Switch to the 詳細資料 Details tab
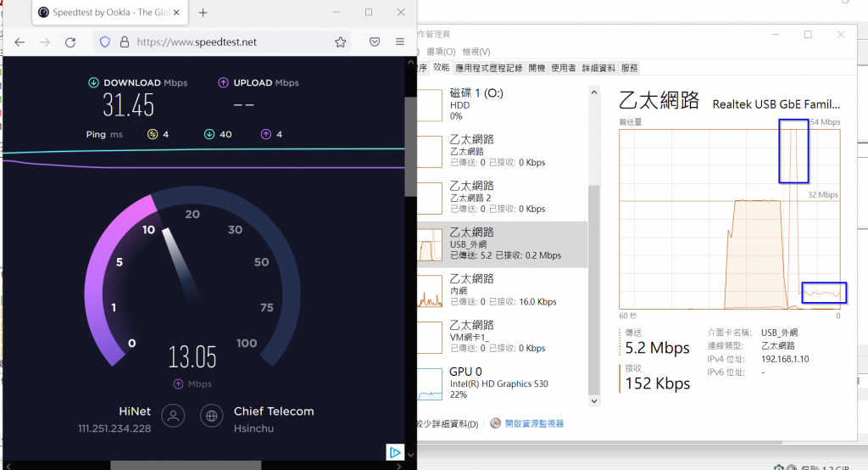This screenshot has width=868, height=470. 598,68
